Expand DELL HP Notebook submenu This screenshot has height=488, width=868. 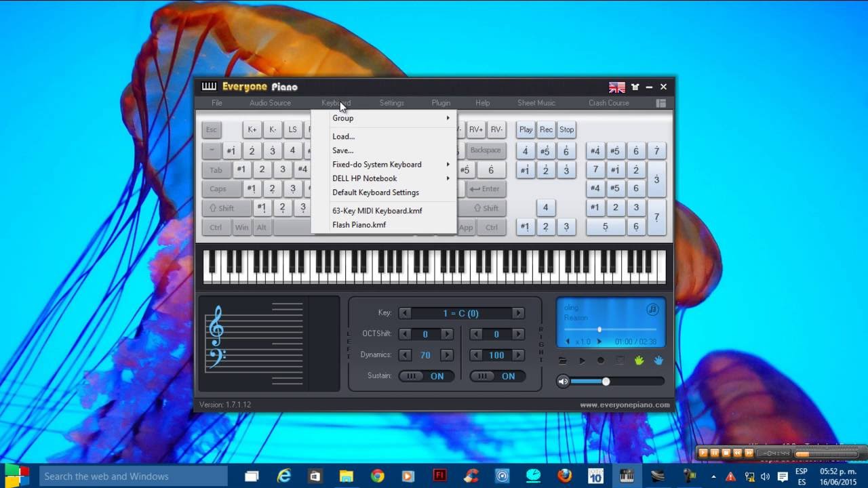coord(384,178)
